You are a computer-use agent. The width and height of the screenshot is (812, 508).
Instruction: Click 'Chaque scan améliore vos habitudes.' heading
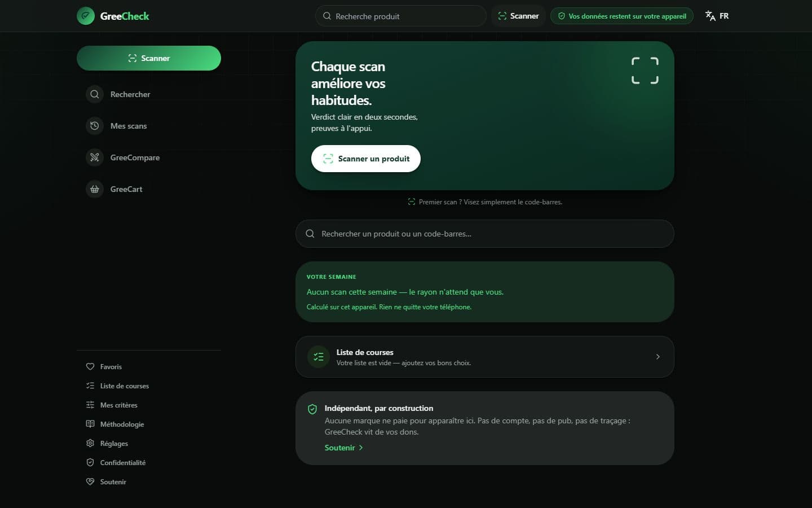pyautogui.click(x=348, y=84)
